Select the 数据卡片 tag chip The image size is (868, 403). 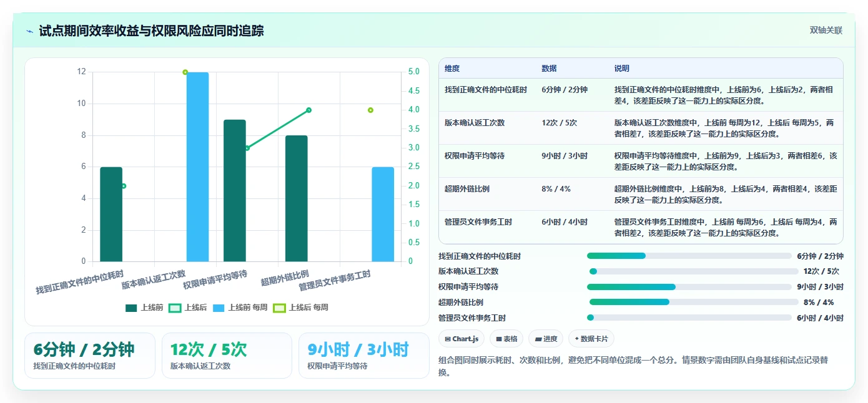(591, 339)
